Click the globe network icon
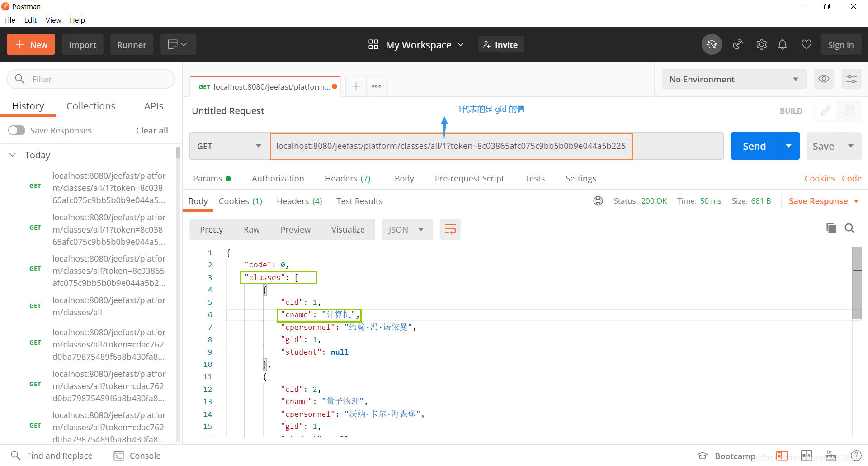 [598, 201]
